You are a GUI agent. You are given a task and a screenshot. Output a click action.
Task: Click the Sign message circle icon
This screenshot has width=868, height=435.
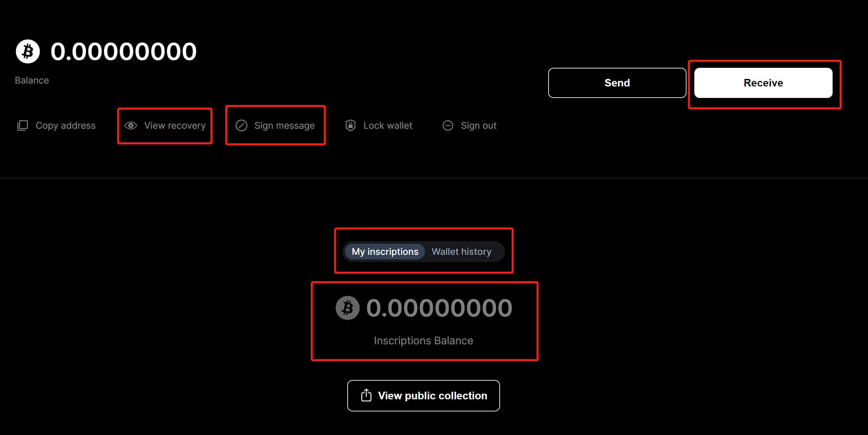241,125
